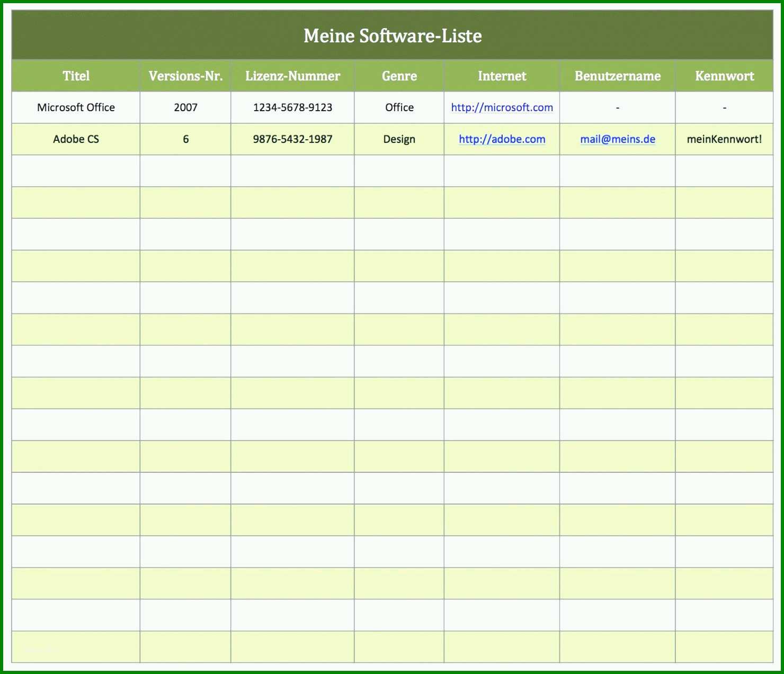Select the Adobe CS version 6 cell
Screen dimensions: 784x674
pos(185,139)
